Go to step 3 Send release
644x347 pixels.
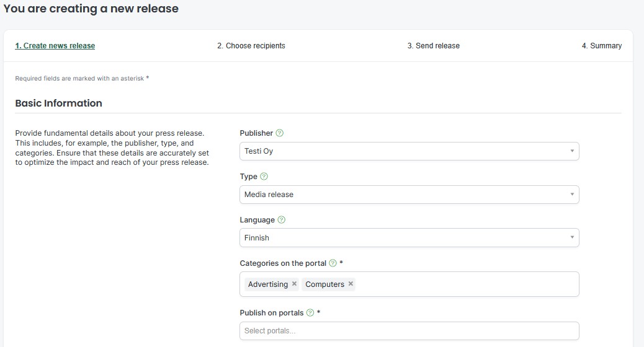433,45
